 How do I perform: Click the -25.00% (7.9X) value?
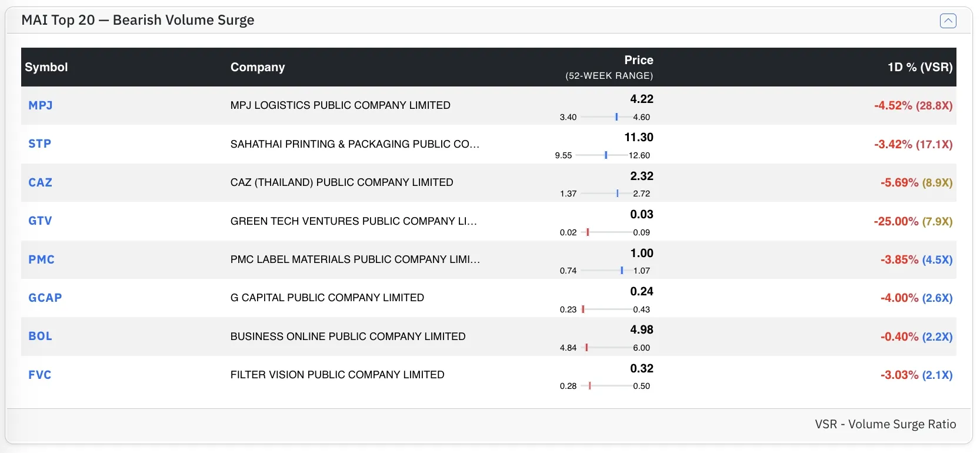914,221
